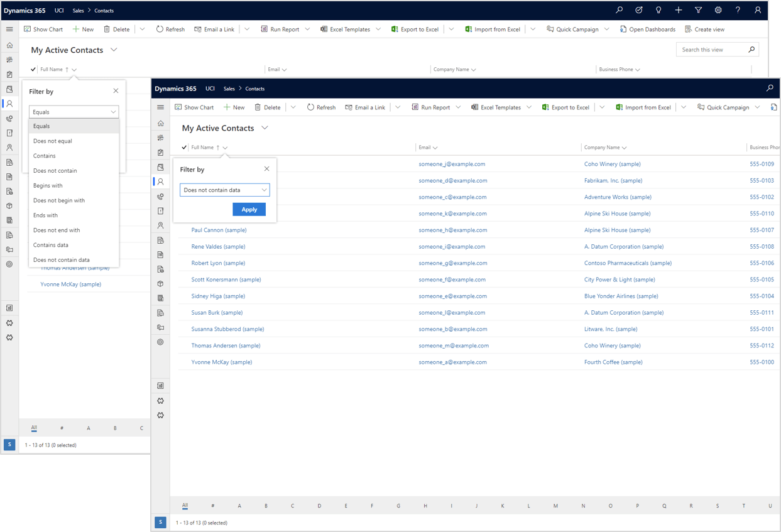This screenshot has width=781, height=532.
Task: Open the user profile avatar top right
Action: tap(758, 10)
